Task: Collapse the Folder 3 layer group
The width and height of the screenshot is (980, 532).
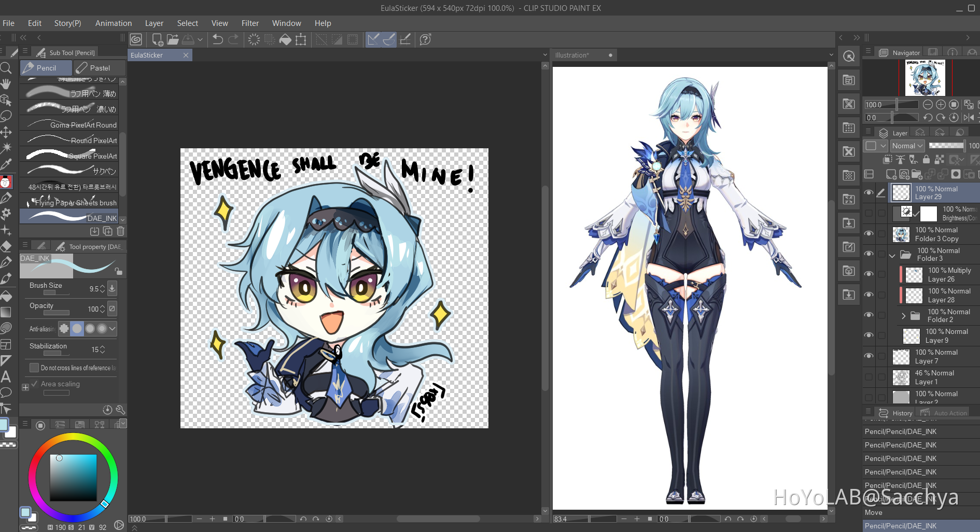Action: coord(892,255)
